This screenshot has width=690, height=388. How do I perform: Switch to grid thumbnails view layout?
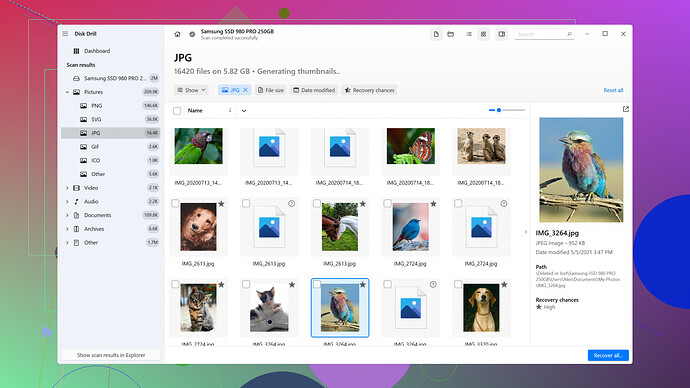[483, 34]
